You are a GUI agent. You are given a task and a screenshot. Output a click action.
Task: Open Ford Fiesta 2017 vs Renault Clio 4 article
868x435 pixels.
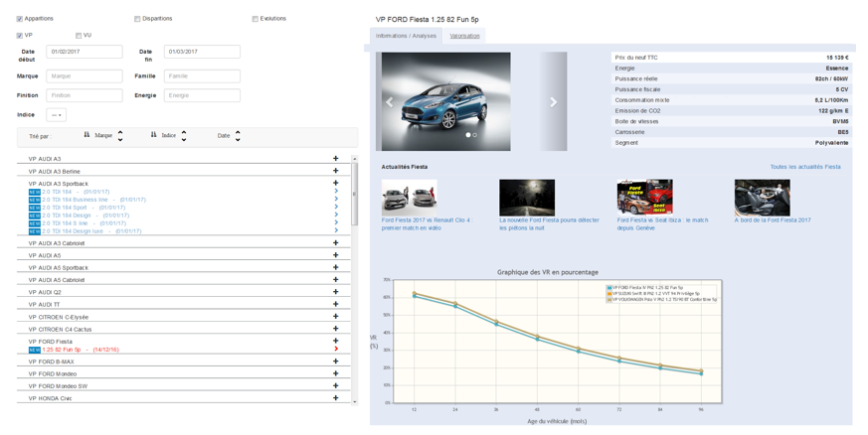[x=427, y=223]
